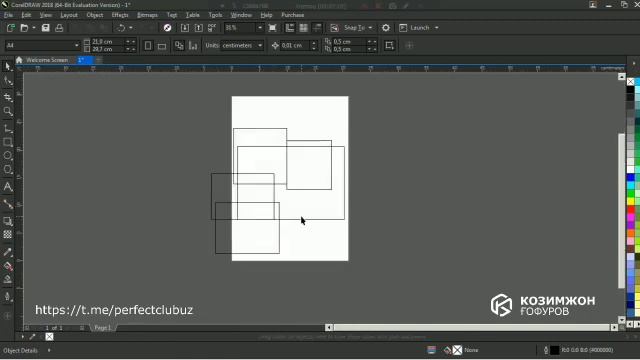Set page orientation to Portrait
Image resolution: width=640 pixels, height=360 pixels.
pyautogui.click(x=148, y=45)
